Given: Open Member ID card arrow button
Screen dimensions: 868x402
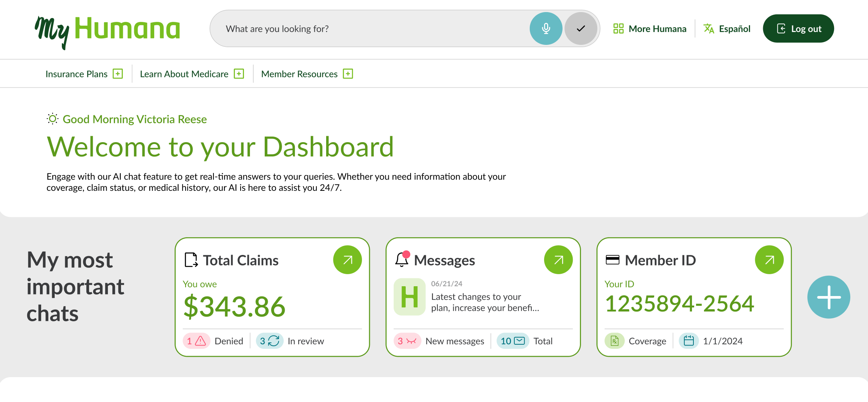Looking at the screenshot, I should pos(769,260).
